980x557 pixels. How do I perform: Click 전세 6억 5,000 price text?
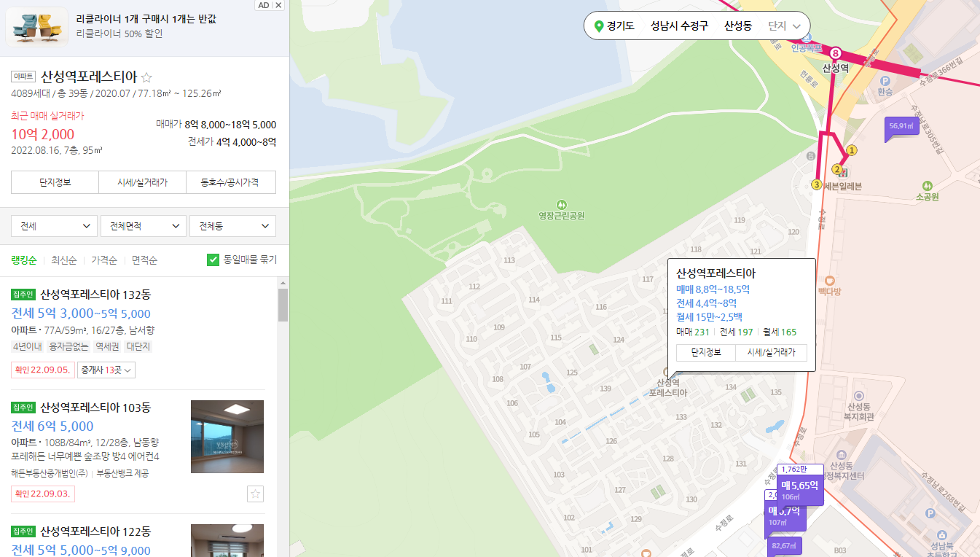pyautogui.click(x=52, y=426)
